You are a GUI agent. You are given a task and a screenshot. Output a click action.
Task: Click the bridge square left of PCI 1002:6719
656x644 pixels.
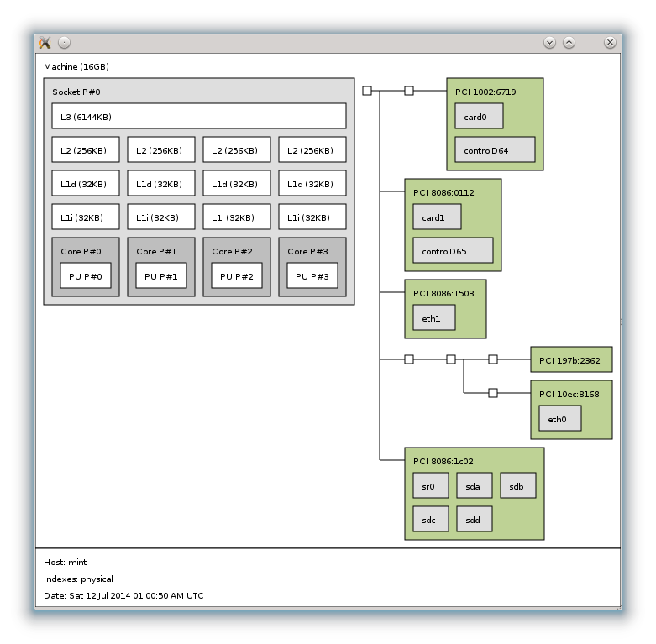tap(409, 91)
